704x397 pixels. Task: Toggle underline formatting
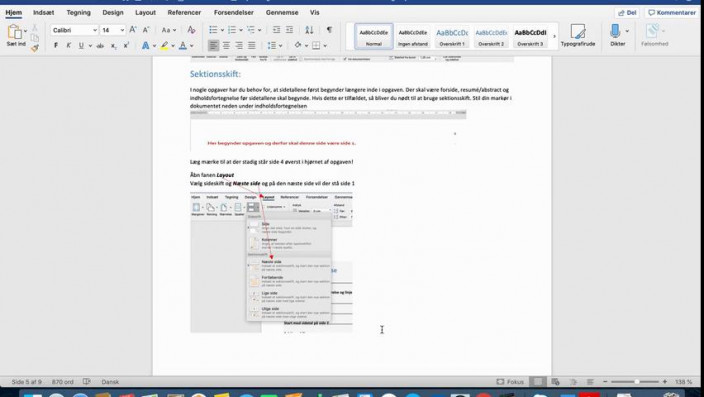click(81, 45)
